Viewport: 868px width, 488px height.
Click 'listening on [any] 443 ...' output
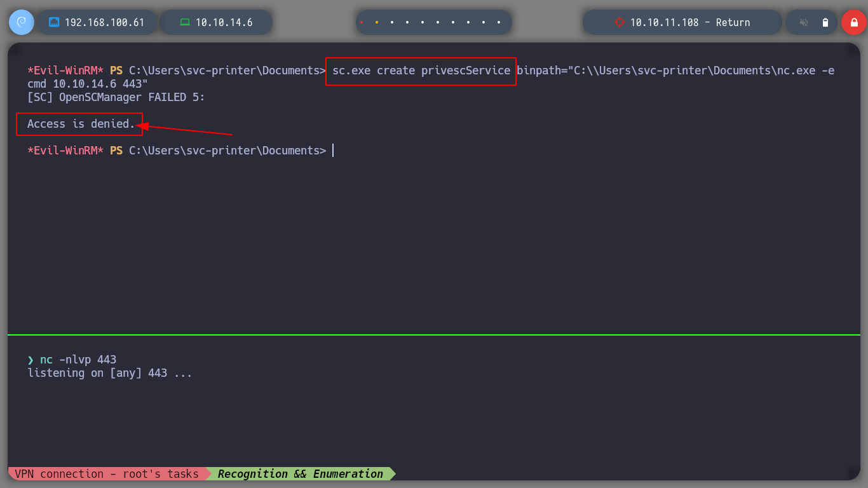tap(110, 373)
